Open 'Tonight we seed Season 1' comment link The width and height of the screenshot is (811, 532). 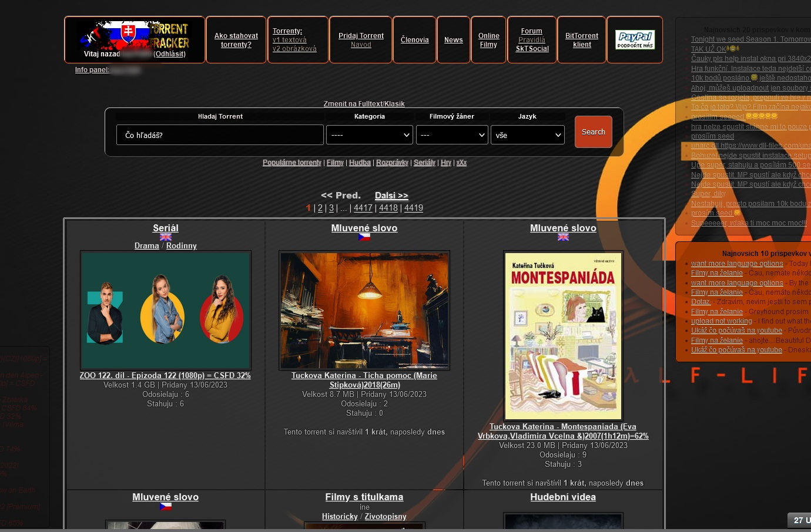pos(751,39)
